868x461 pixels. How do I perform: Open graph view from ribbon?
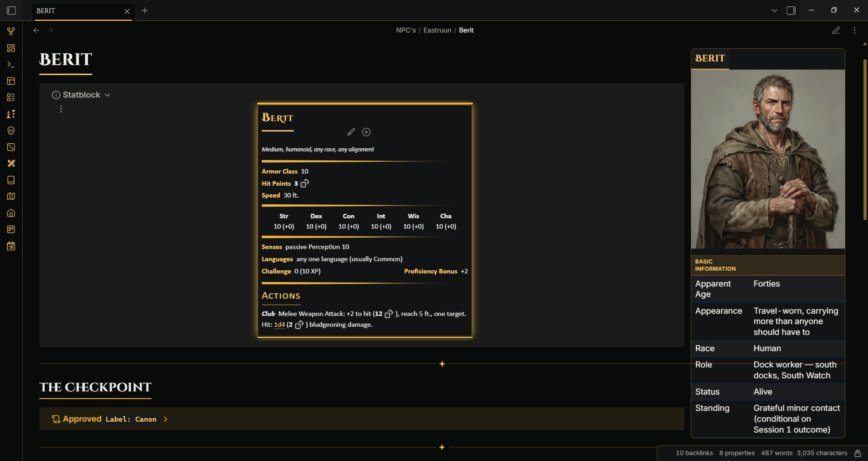pos(11,31)
